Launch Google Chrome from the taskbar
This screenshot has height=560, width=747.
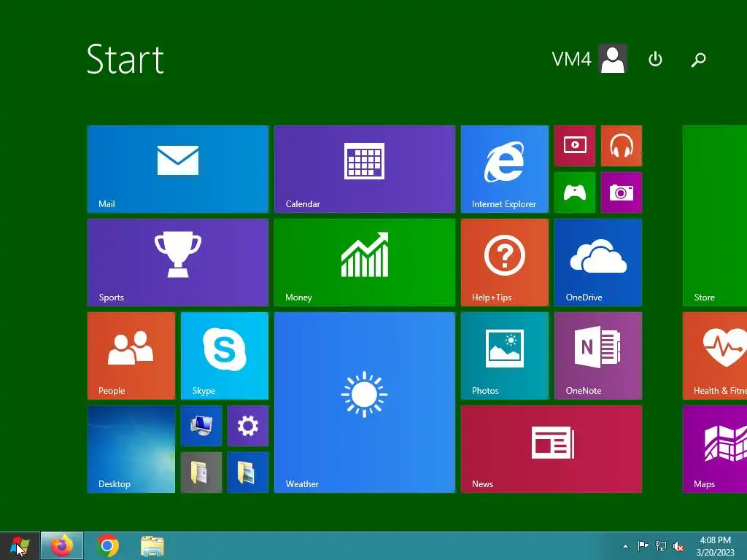click(108, 545)
